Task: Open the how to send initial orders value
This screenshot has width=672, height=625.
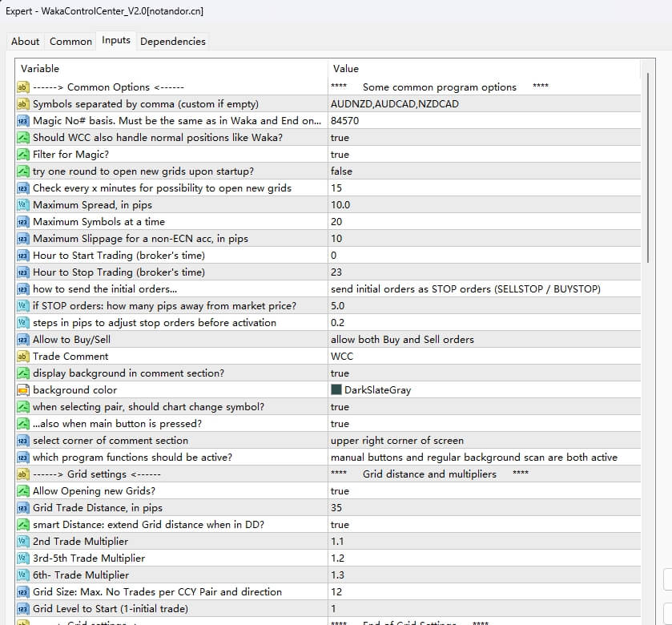Action: point(465,289)
